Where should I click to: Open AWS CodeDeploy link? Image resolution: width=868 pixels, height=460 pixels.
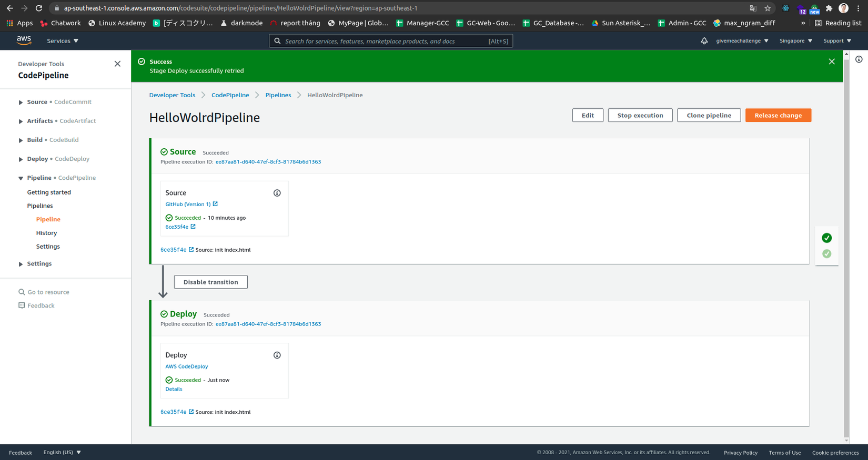point(187,366)
